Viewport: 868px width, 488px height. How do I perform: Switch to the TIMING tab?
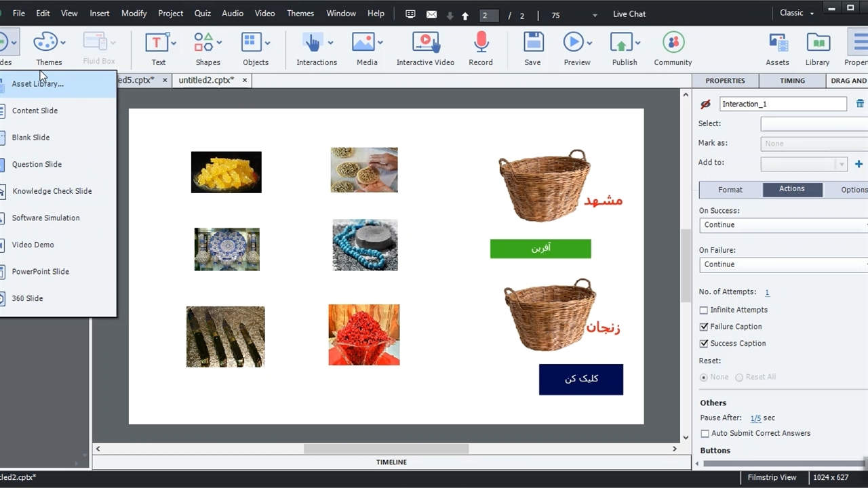[x=792, y=81]
